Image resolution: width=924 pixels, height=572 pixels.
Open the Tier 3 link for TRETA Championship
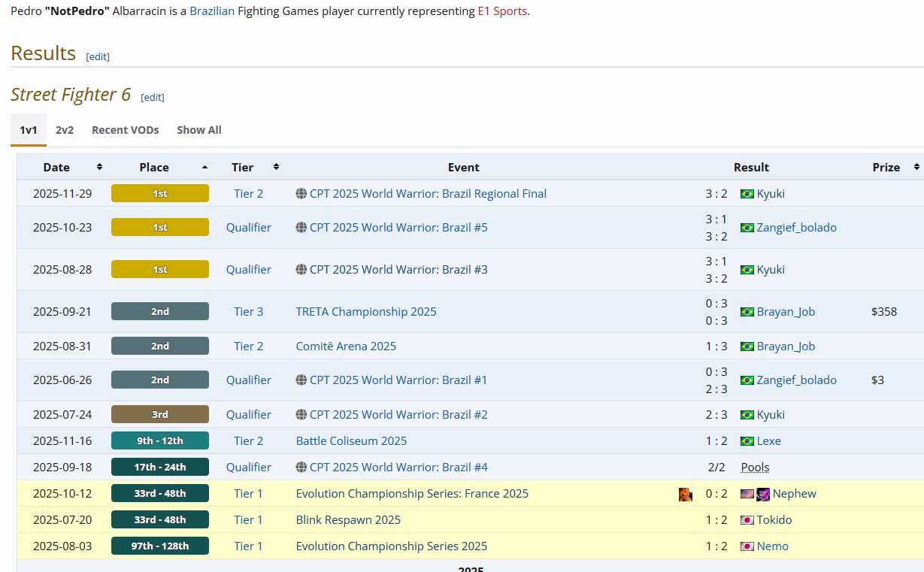(x=249, y=311)
